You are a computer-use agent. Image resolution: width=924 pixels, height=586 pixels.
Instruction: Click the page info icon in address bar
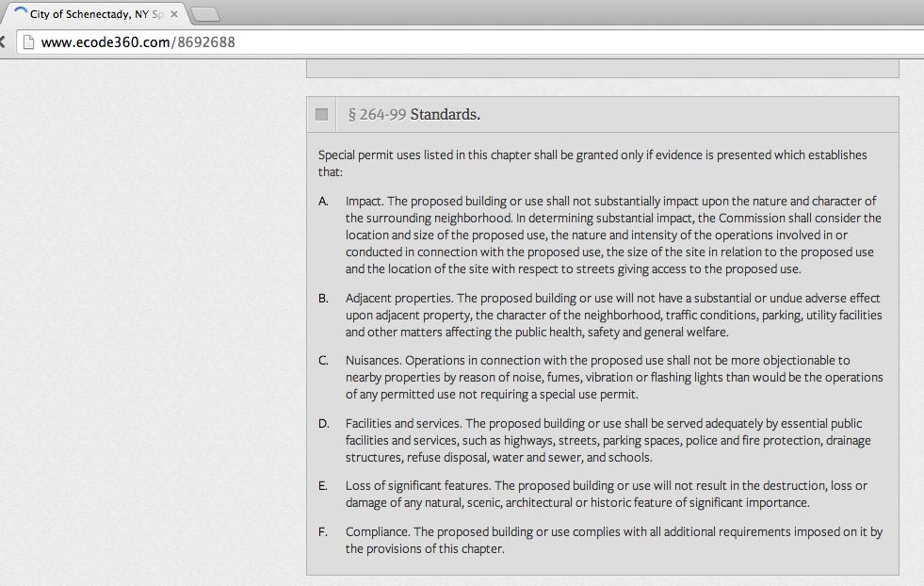coord(28,42)
